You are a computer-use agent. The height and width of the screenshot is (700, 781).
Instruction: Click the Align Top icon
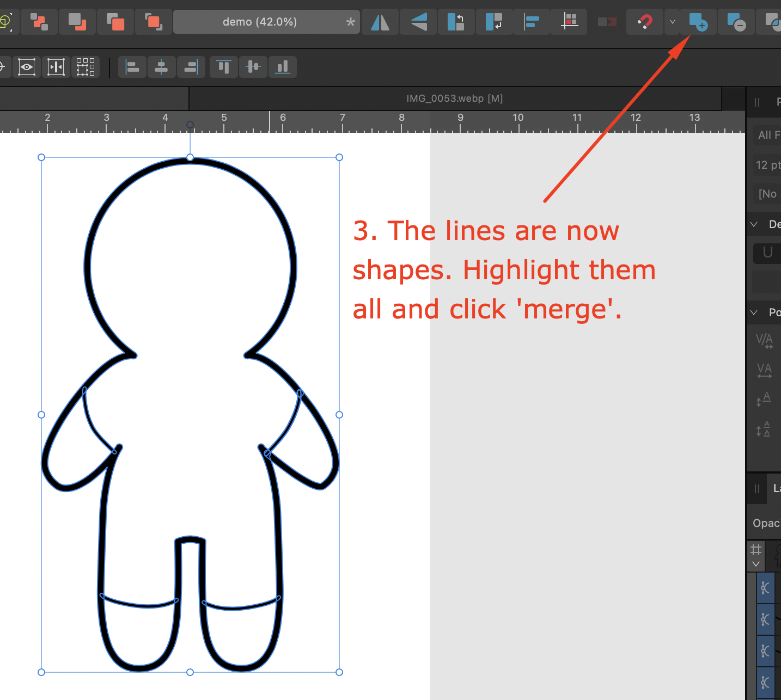[x=224, y=66]
